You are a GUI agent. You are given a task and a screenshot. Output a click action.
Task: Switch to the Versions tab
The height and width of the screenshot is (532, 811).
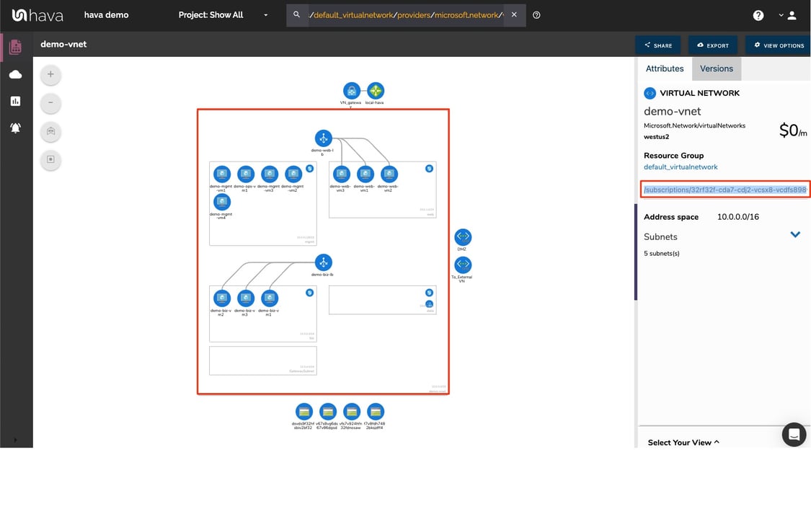tap(716, 68)
